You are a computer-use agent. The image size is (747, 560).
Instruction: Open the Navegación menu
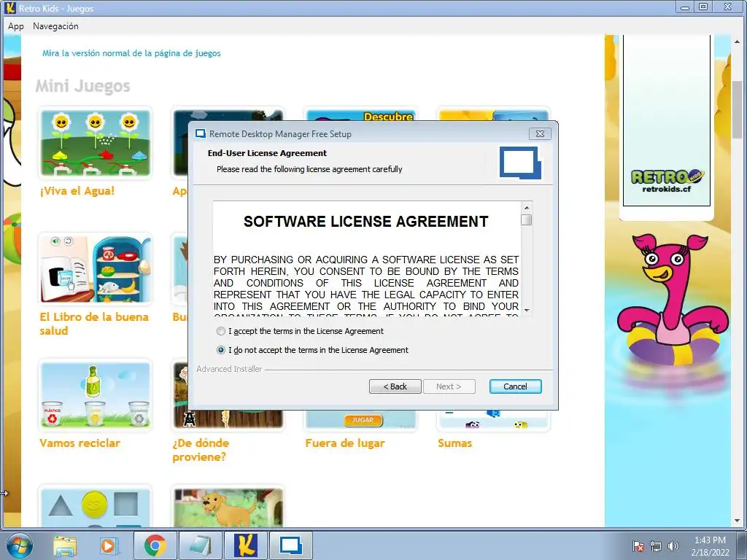(x=55, y=26)
